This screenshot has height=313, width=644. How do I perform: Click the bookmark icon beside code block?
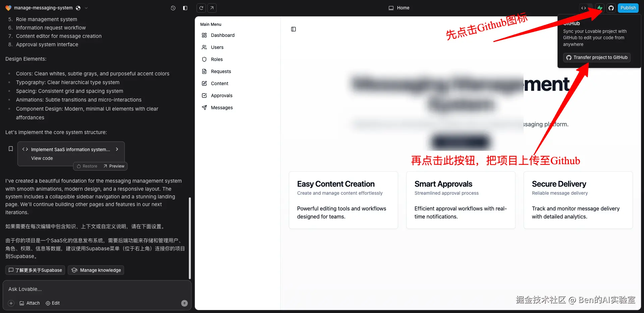pos(11,149)
